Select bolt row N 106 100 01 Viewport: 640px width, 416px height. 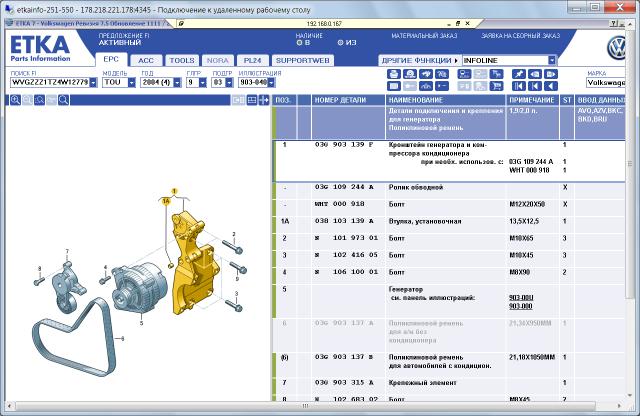[450, 276]
